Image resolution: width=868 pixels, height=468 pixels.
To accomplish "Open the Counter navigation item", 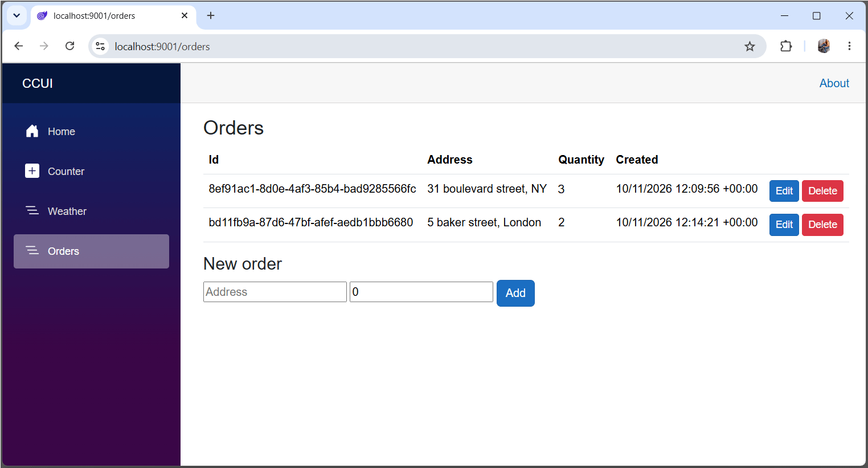I will (x=91, y=172).
